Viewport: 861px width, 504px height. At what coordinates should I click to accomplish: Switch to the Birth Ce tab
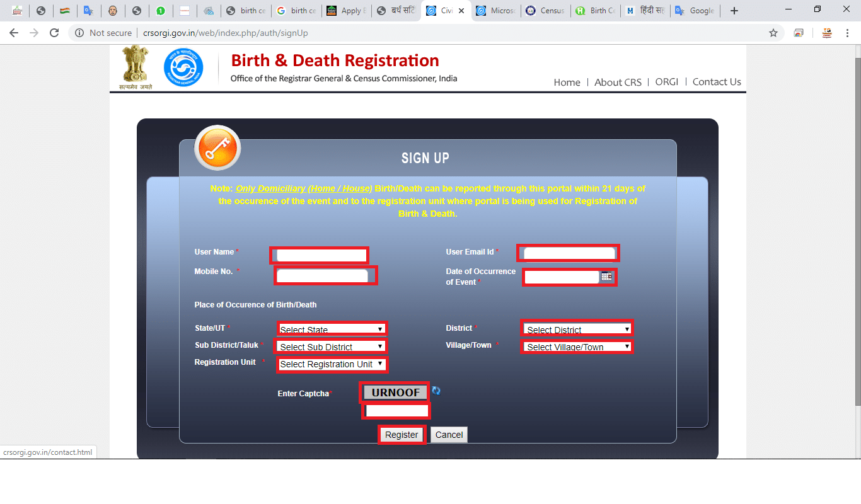596,11
